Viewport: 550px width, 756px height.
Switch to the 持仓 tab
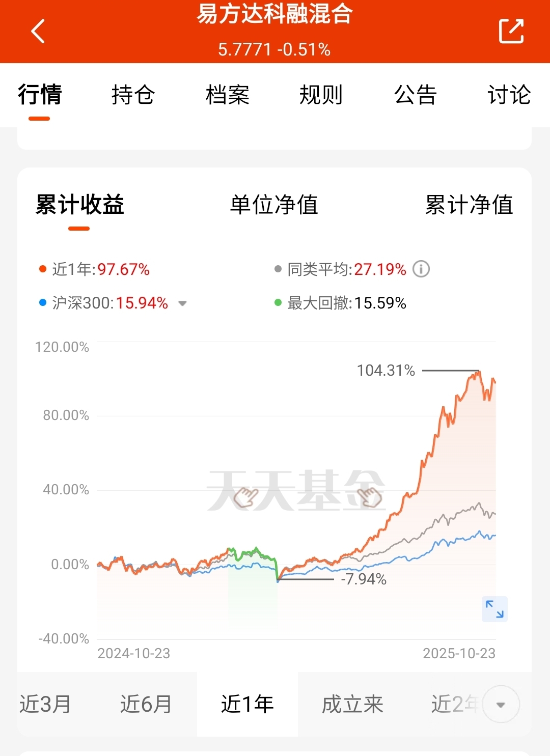point(133,95)
